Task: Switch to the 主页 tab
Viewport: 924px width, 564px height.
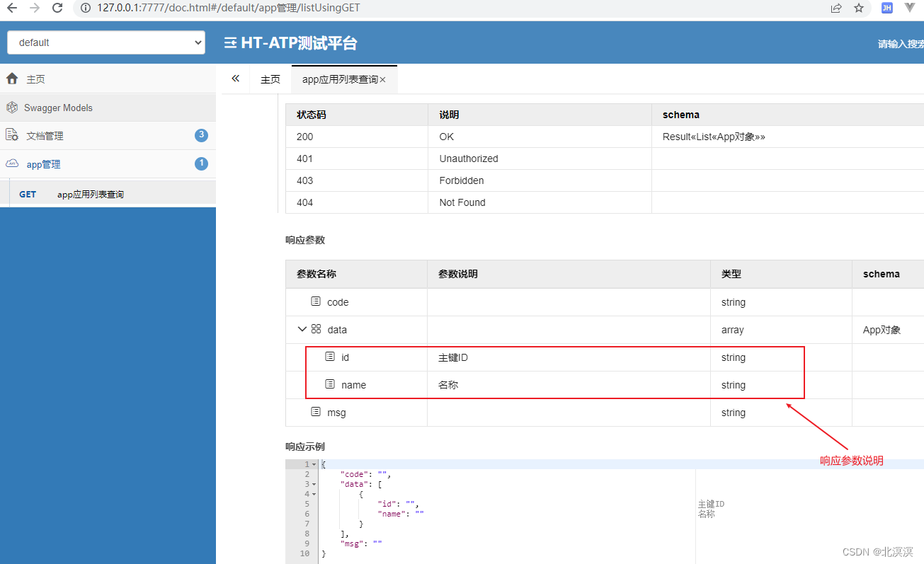Action: [x=270, y=79]
